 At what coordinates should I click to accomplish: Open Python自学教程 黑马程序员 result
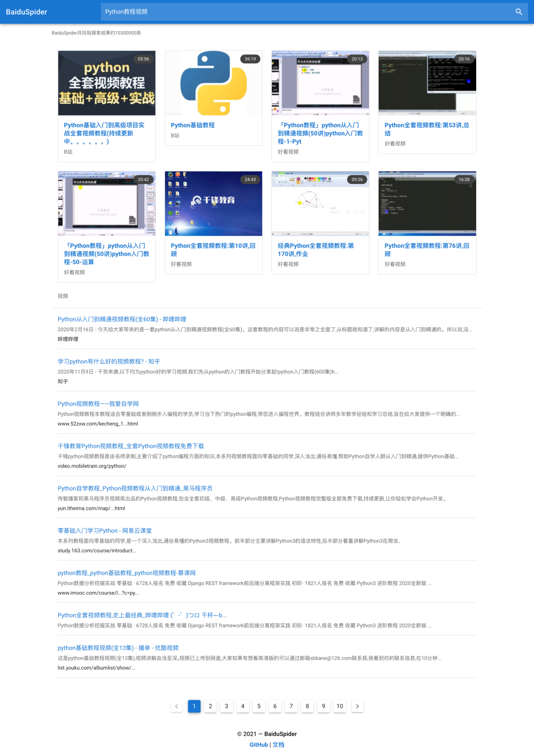point(135,489)
